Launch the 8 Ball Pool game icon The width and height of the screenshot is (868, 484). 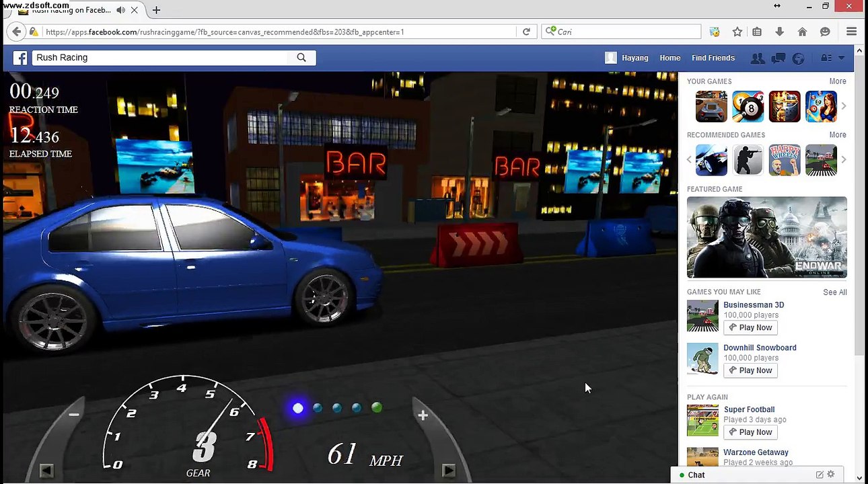click(748, 106)
